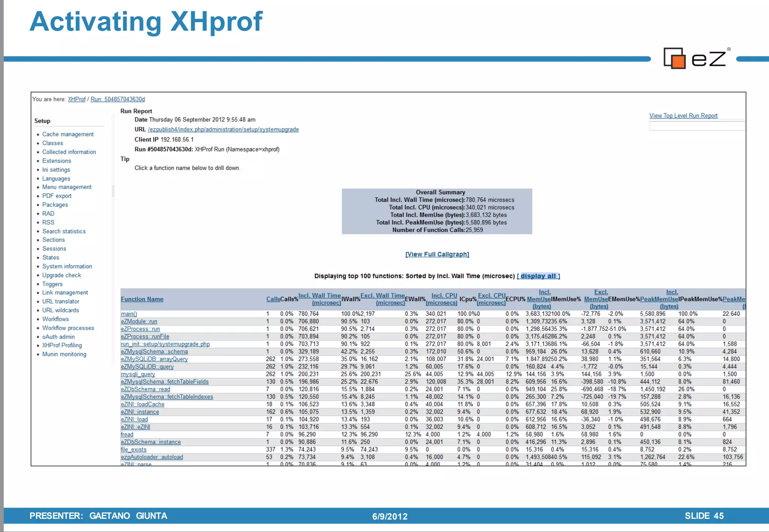Screen dimensions: 769x532
Task: Drill down into mysqli_query function
Action: [138, 374]
